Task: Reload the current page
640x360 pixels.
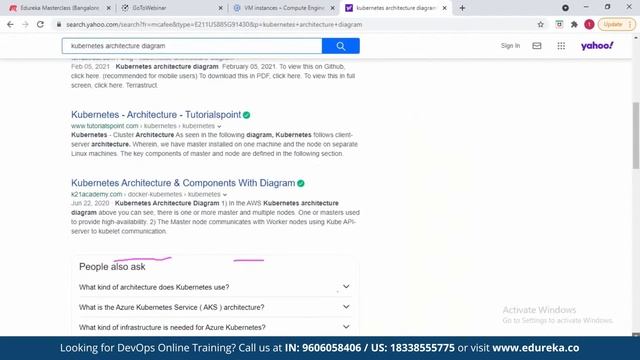Action: point(40,24)
